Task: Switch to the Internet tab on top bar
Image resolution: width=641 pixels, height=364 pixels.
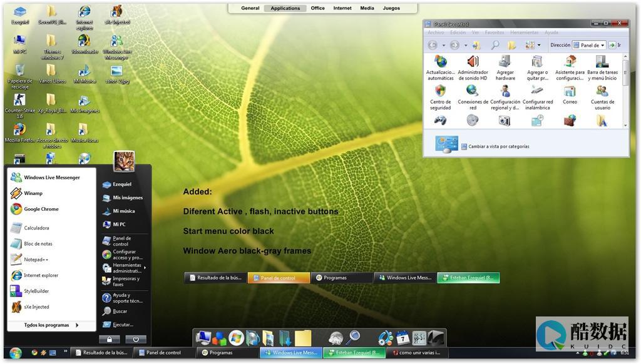Action: (342, 8)
